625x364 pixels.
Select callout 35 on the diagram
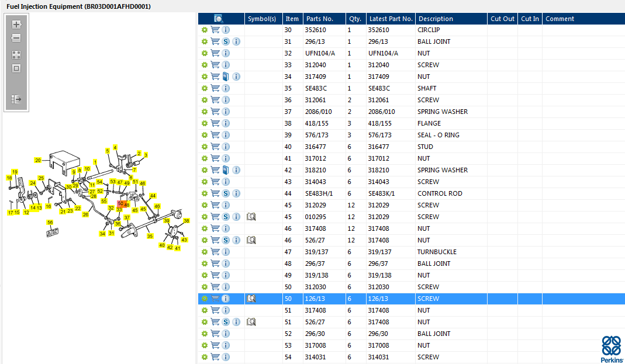[150, 236]
